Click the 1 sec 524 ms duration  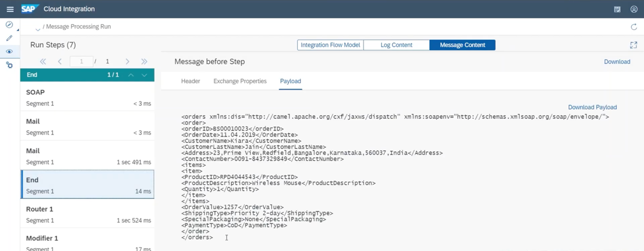134,221
